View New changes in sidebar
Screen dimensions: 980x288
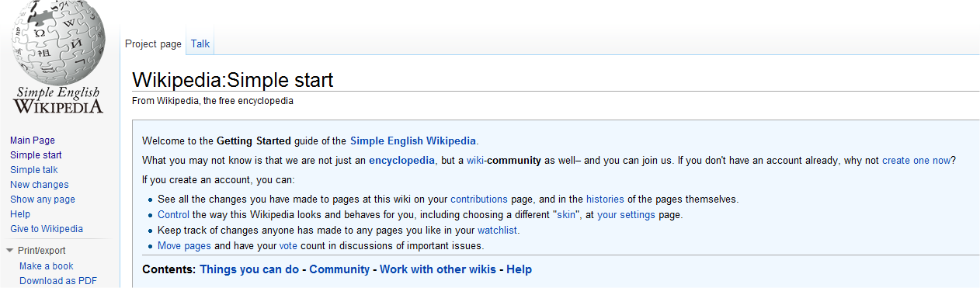[40, 185]
